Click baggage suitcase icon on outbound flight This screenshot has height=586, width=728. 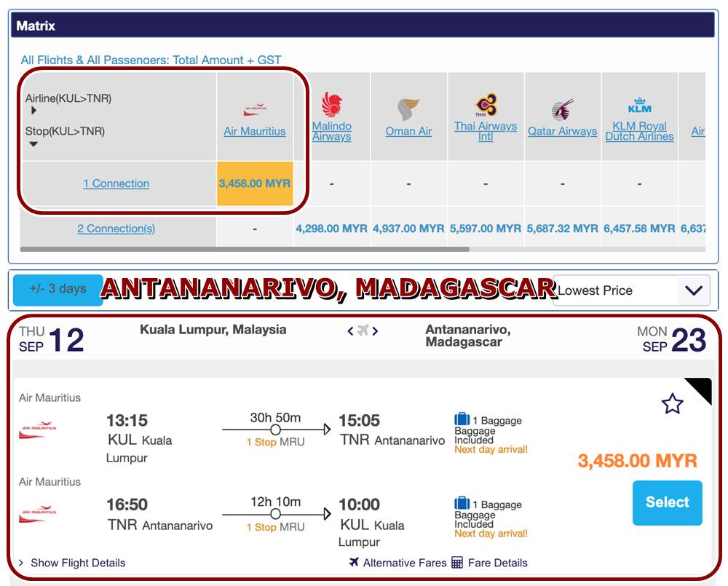tap(462, 419)
